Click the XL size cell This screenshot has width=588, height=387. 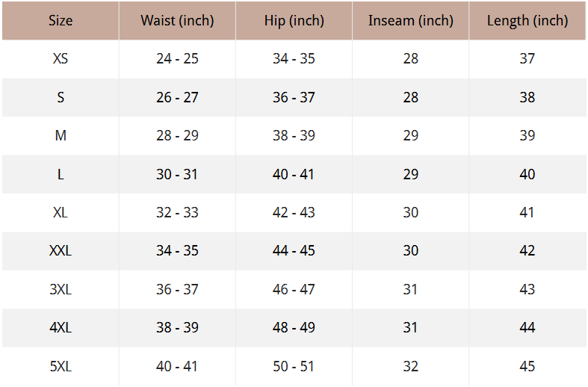click(61, 212)
